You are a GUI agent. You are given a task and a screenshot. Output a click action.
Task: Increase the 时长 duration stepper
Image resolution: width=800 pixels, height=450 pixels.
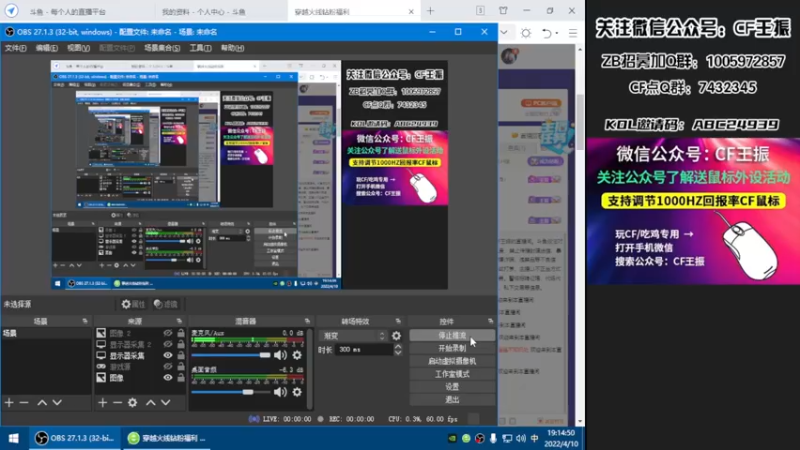(398, 346)
